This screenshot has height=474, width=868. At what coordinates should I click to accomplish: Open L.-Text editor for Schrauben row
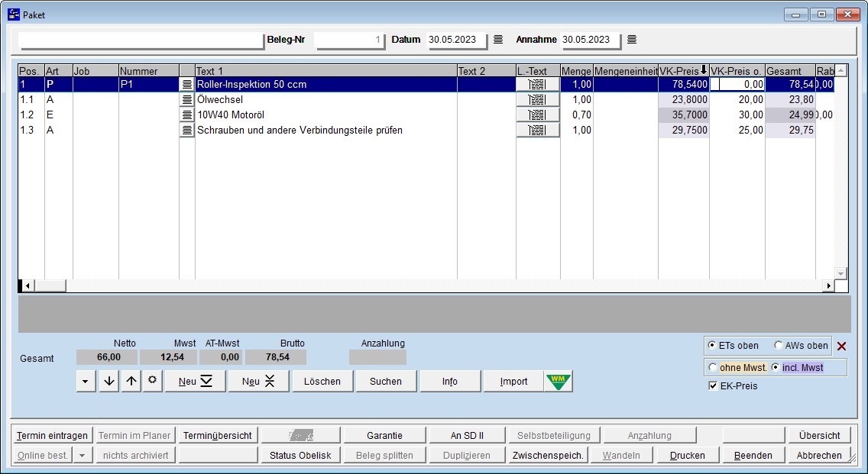point(537,131)
